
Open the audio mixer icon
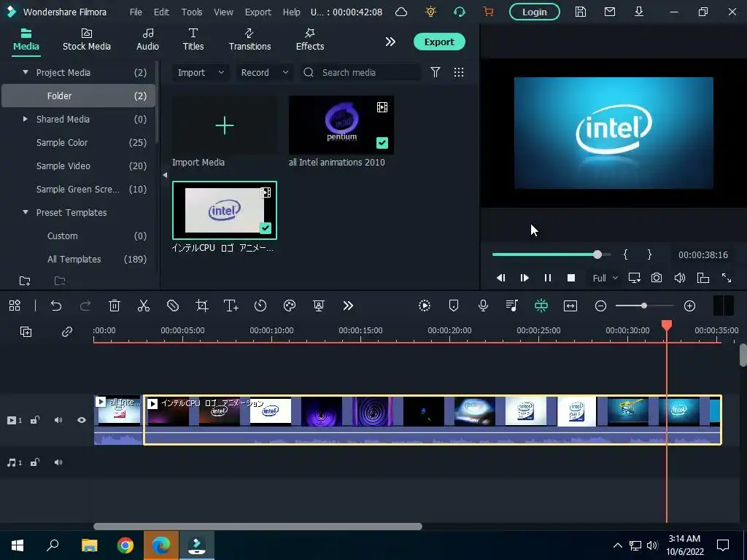(x=512, y=306)
